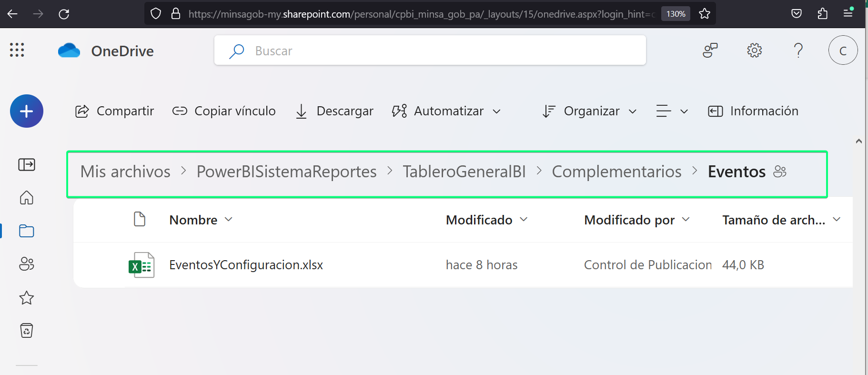Open the view options list dropdown
The width and height of the screenshot is (868, 375).
click(672, 111)
